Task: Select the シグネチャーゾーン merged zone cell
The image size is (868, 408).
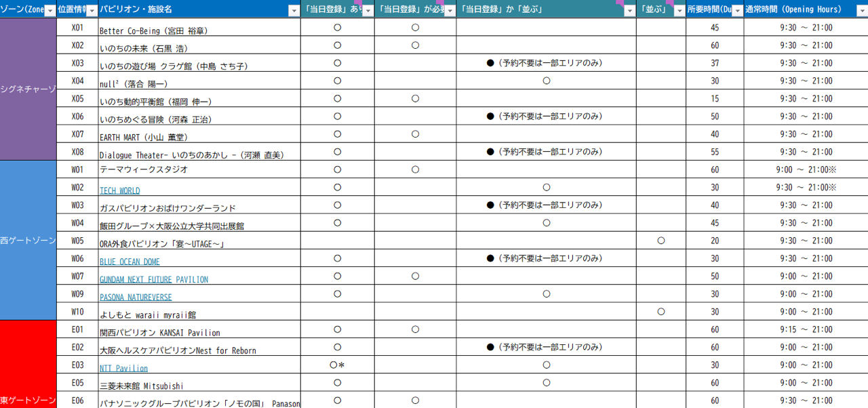Action: point(28,89)
